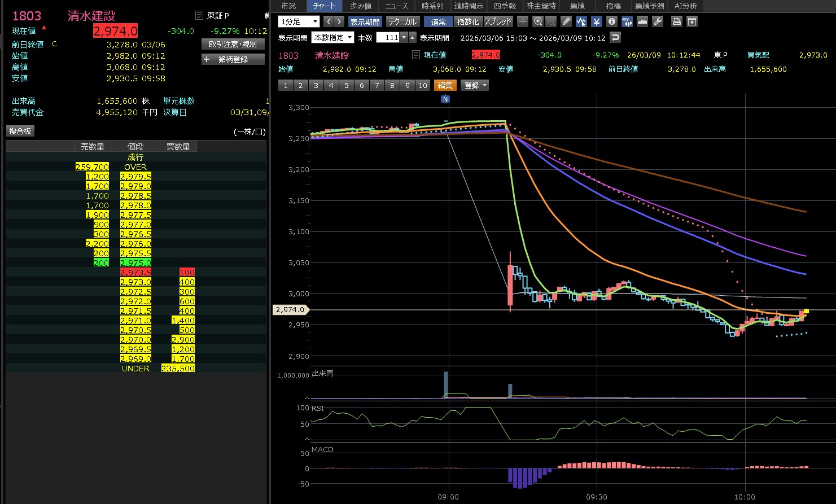The width and height of the screenshot is (836, 504).
Task: Select the pencil drawing tool icon
Action: (567, 21)
